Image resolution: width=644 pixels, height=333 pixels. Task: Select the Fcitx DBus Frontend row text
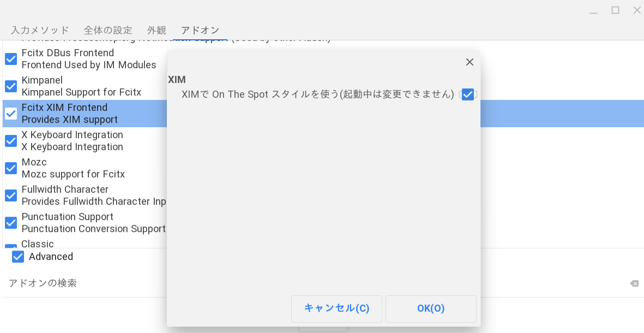(89, 59)
